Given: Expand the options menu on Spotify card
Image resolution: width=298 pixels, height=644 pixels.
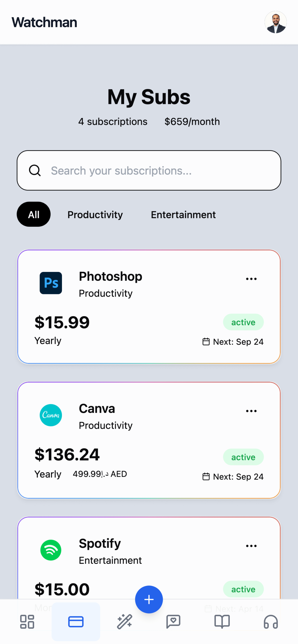Looking at the screenshot, I should pos(251,546).
